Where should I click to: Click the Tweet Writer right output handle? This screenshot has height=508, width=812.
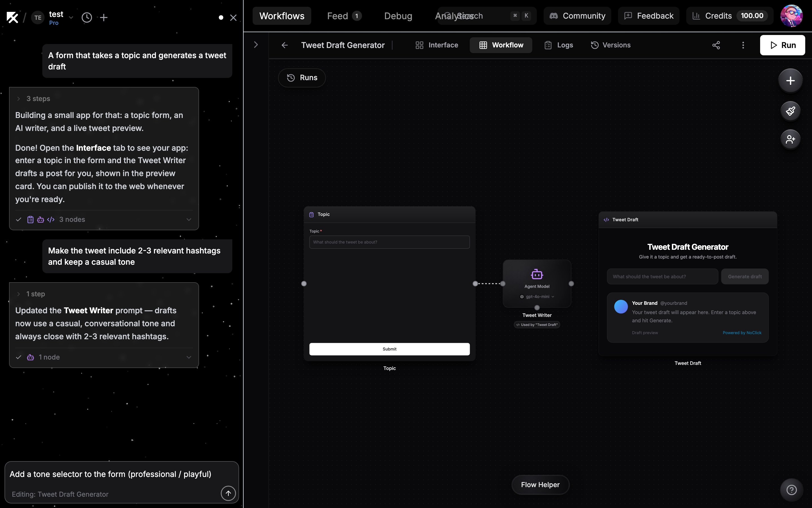571,284
